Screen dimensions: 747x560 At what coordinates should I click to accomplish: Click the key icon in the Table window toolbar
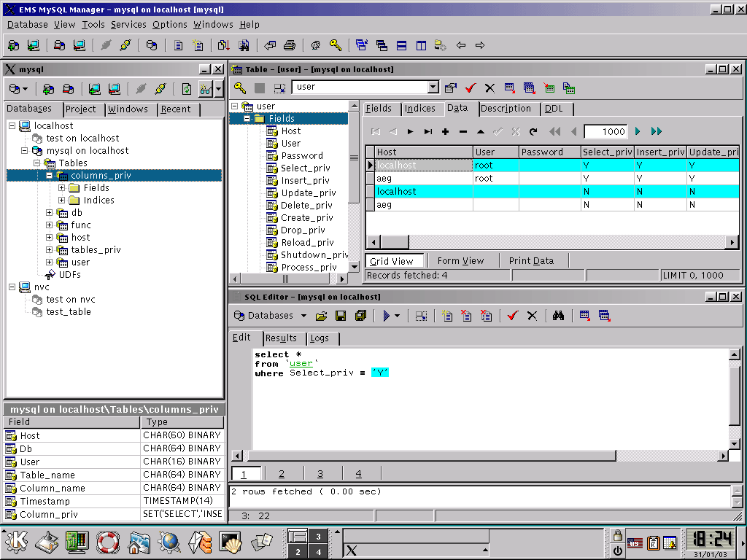239,88
